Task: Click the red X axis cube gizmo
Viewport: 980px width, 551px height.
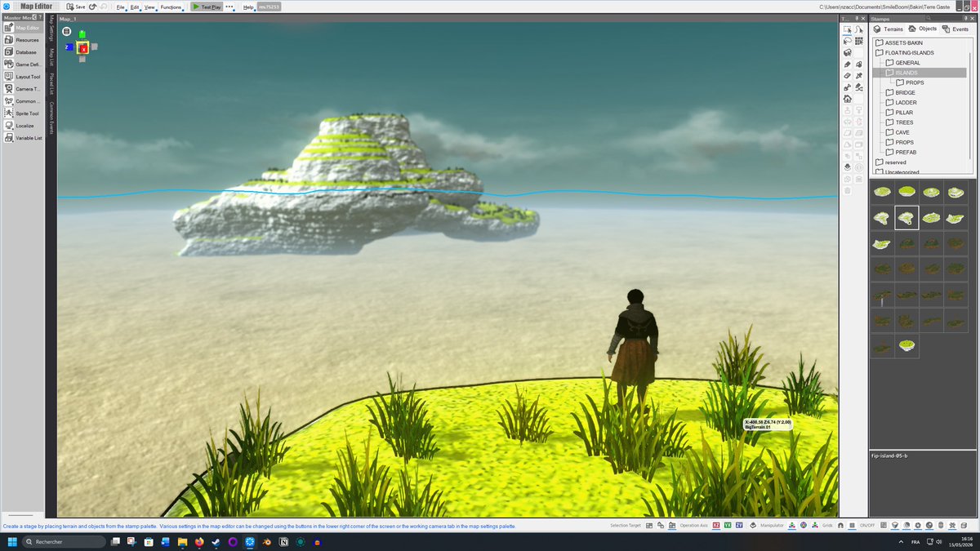Action: (x=83, y=48)
